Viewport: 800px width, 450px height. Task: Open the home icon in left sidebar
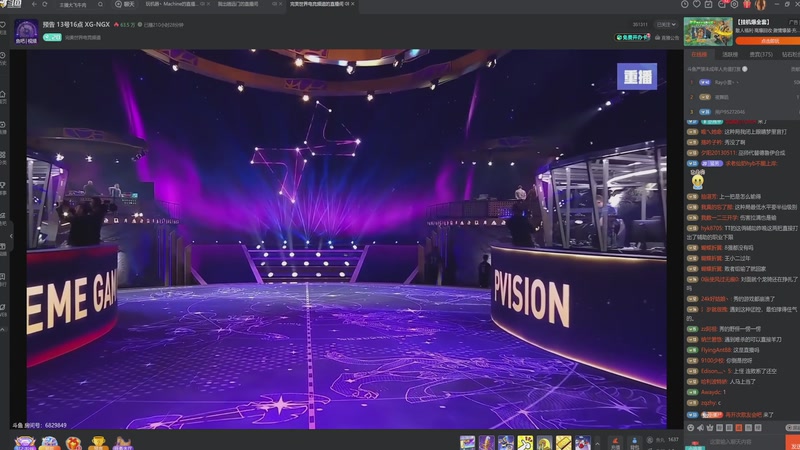coord(3,95)
